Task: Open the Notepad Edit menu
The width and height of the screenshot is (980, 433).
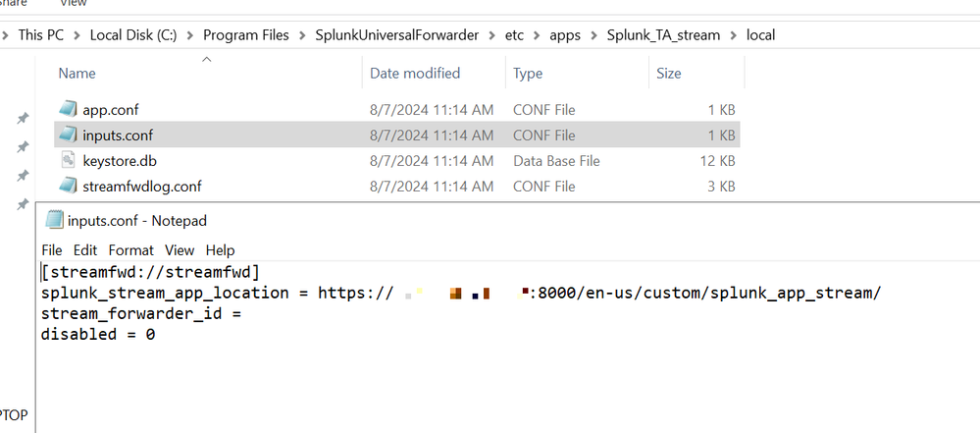Action: 85,250
